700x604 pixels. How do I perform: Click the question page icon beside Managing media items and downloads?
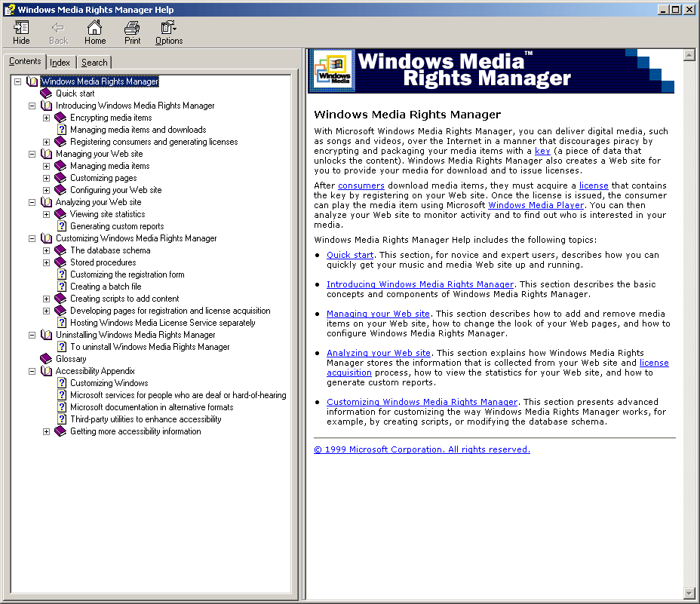(62, 130)
